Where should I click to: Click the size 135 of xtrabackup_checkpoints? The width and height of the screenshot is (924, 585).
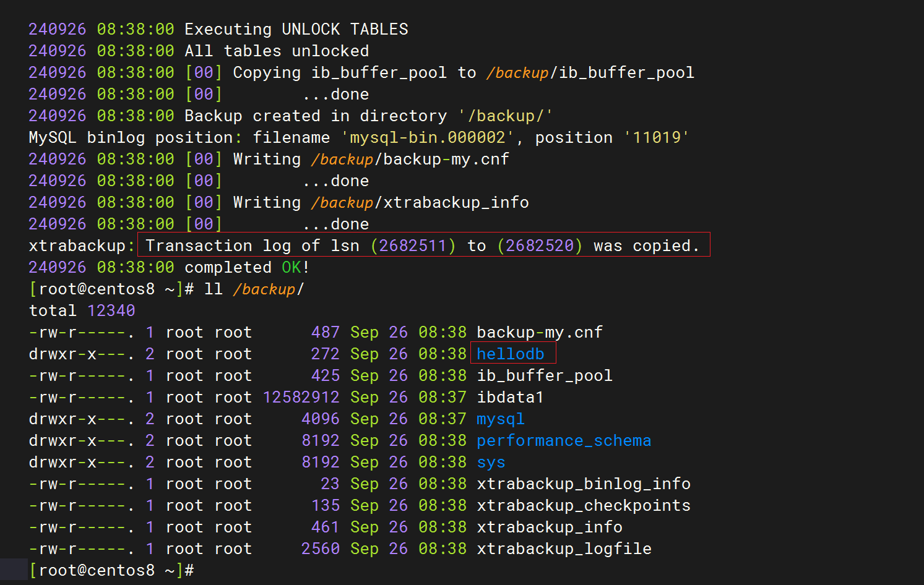point(326,506)
